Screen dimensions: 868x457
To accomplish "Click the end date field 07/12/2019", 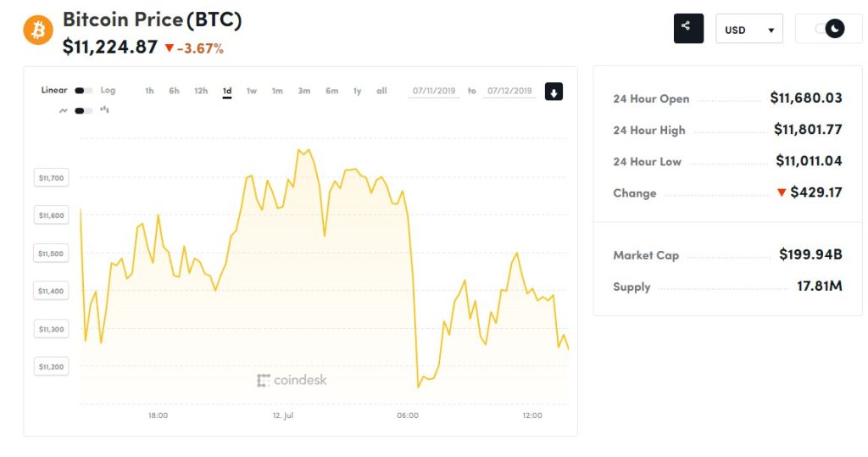I will tap(509, 91).
